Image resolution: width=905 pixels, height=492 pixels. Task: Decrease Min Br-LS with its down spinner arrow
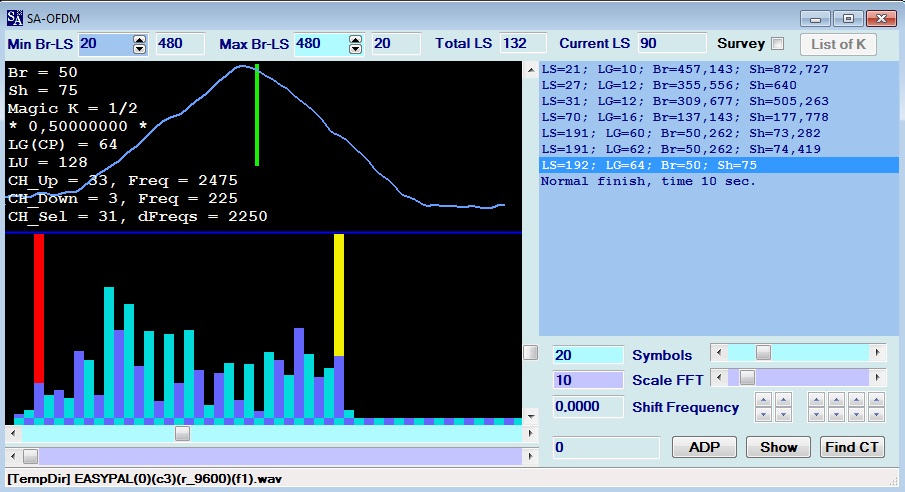139,49
